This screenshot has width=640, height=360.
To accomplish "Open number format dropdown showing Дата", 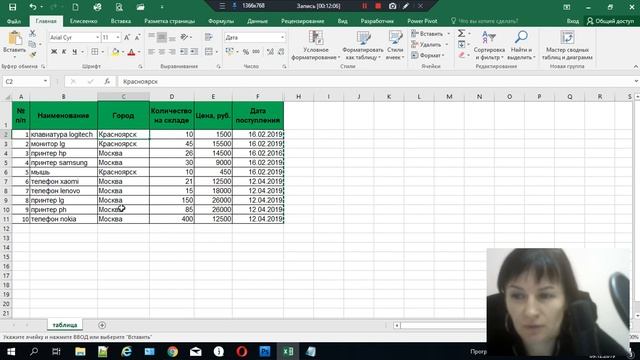I will [x=282, y=38].
